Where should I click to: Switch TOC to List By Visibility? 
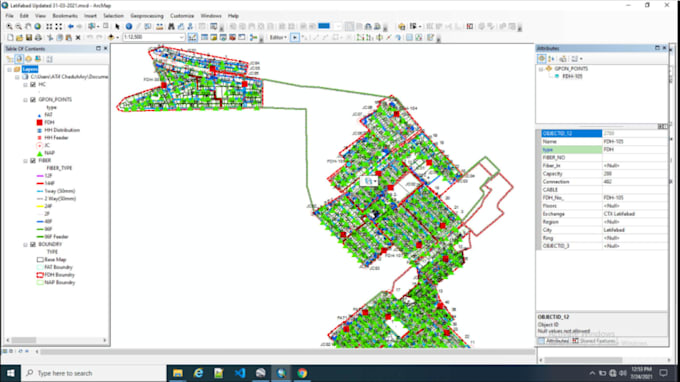[29, 59]
